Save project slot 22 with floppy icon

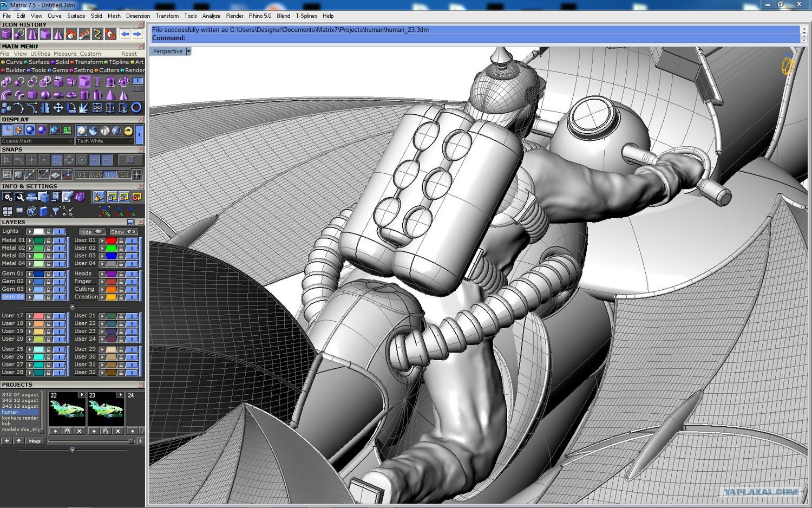pyautogui.click(x=67, y=431)
